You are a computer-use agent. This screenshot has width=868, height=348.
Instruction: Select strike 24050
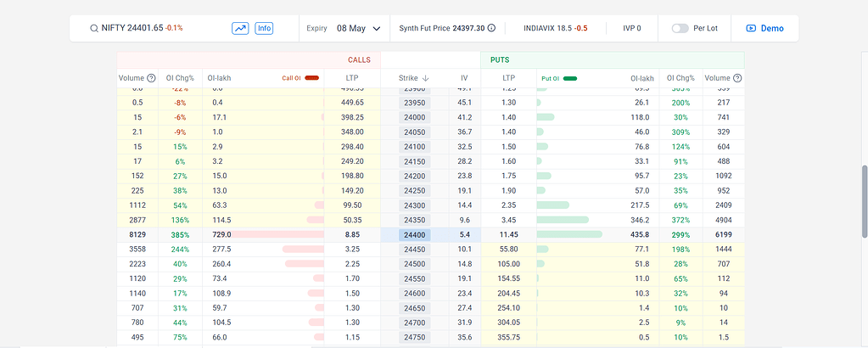415,132
